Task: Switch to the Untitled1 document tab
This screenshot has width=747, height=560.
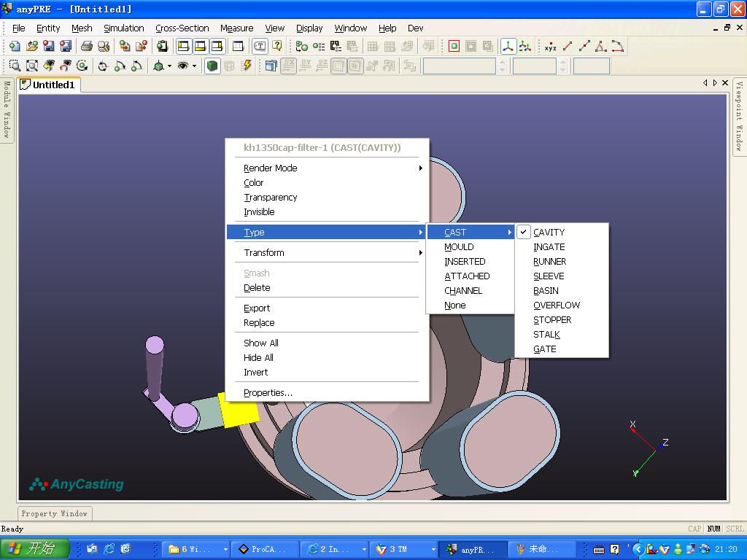Action: pos(48,85)
